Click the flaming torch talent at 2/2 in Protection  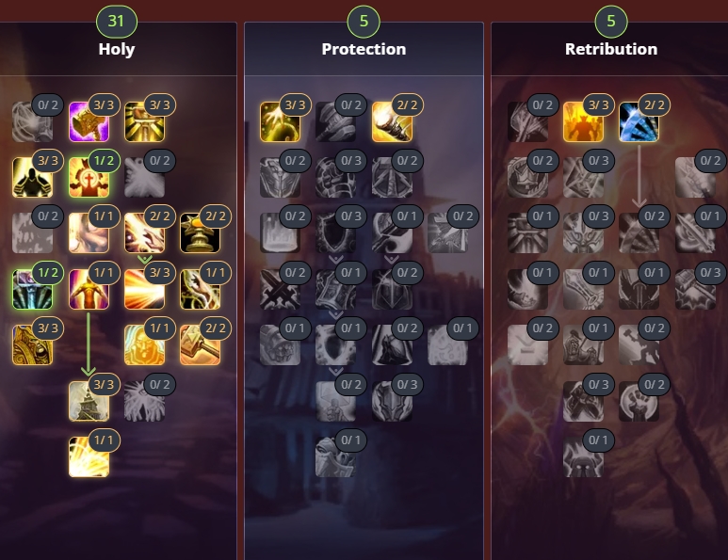point(393,121)
